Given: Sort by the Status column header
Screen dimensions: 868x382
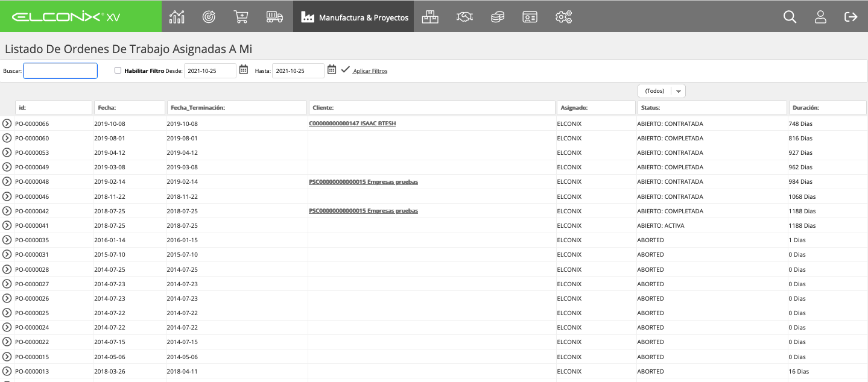Looking at the screenshot, I should [x=712, y=107].
